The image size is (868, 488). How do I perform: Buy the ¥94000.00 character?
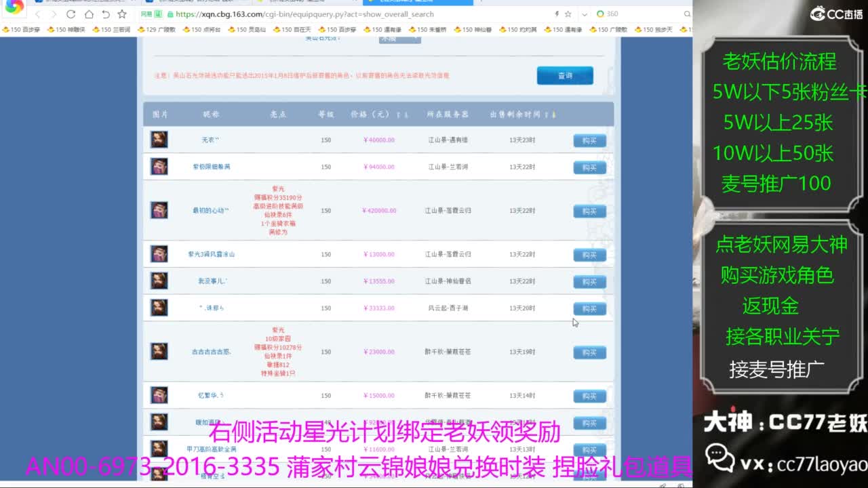[x=589, y=167]
